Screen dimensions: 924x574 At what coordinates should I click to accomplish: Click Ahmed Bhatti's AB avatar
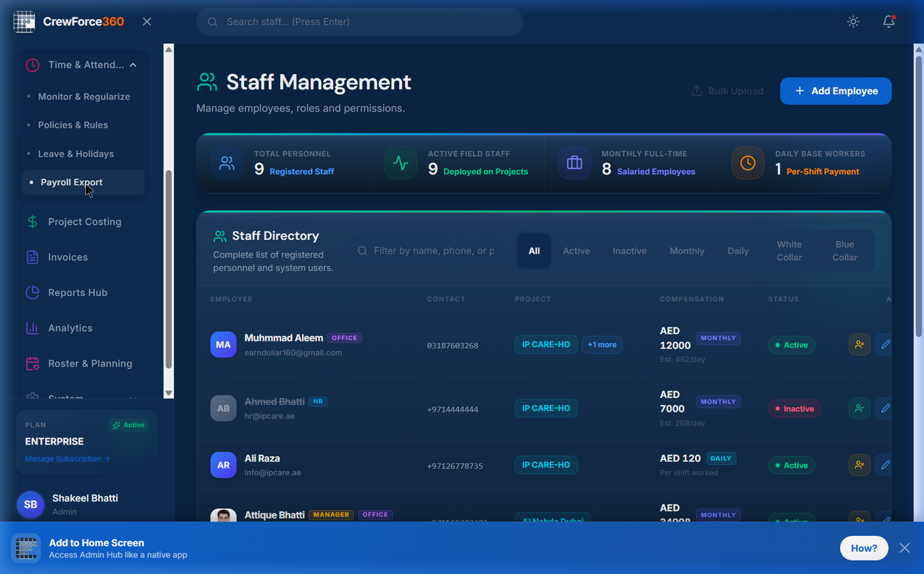coord(224,408)
